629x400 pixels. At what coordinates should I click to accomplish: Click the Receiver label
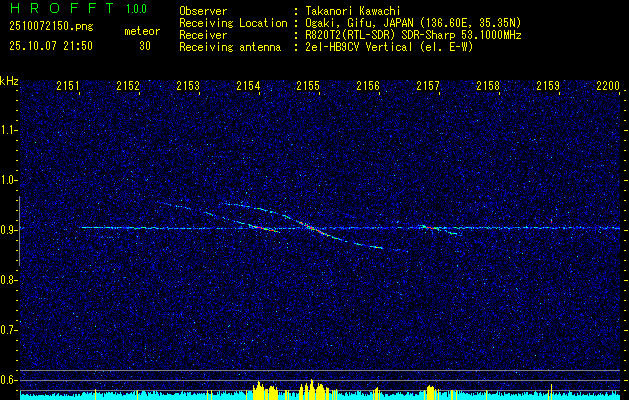203,35
